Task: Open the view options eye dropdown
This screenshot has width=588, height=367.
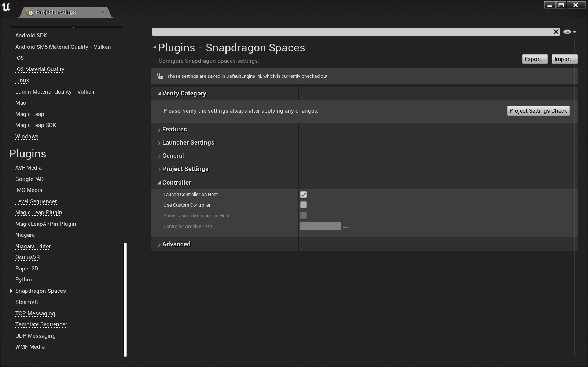Action: [570, 32]
